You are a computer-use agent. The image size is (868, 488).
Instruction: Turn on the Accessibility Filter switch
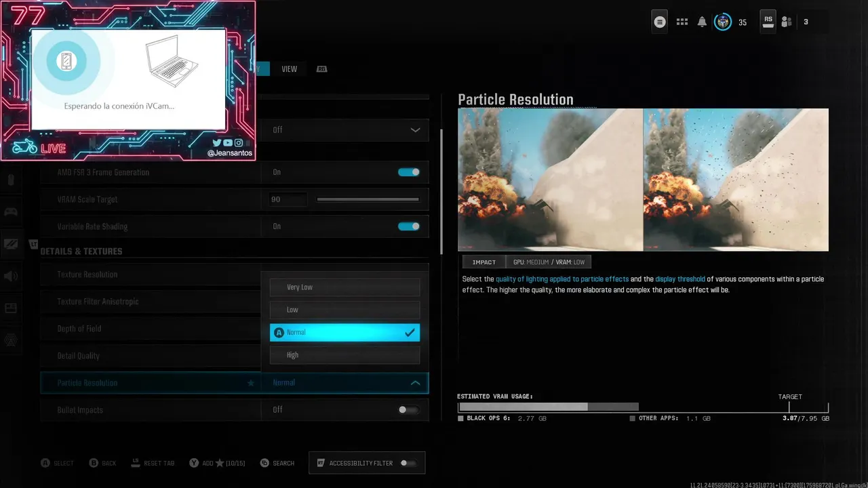(408, 463)
